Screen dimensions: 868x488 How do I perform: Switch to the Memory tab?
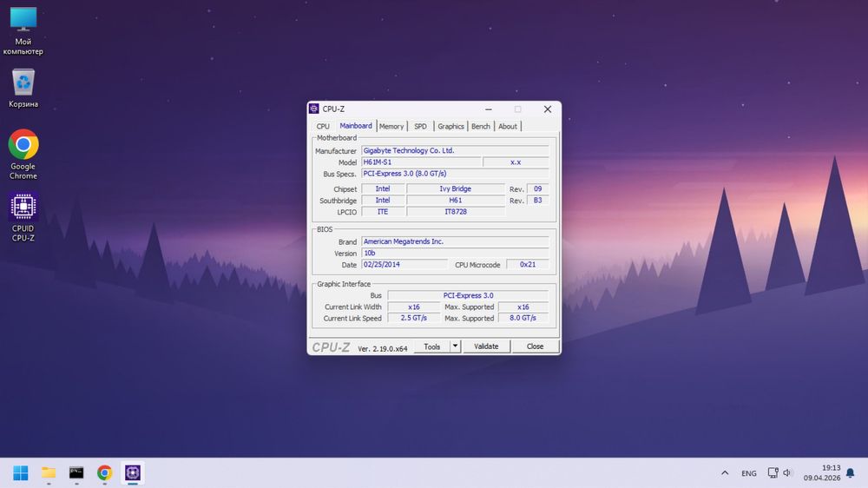[x=391, y=126]
